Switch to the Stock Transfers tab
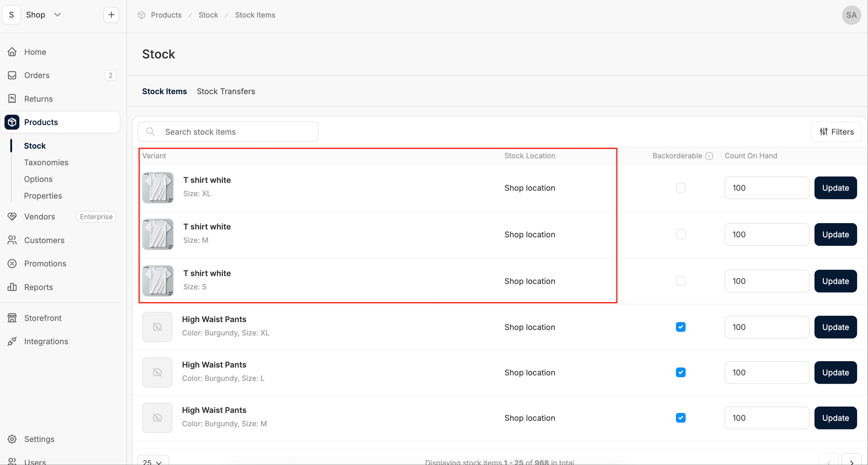Viewport: 868px width, 465px height. point(226,91)
